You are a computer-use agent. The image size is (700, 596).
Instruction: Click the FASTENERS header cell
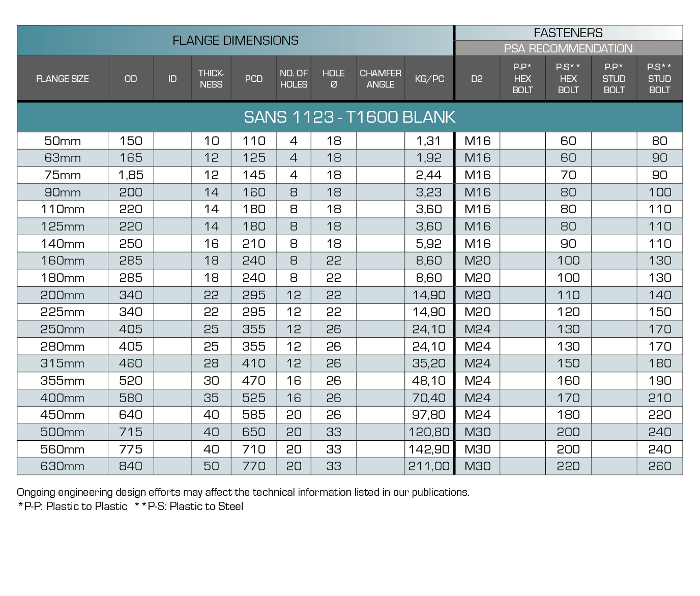click(x=568, y=33)
